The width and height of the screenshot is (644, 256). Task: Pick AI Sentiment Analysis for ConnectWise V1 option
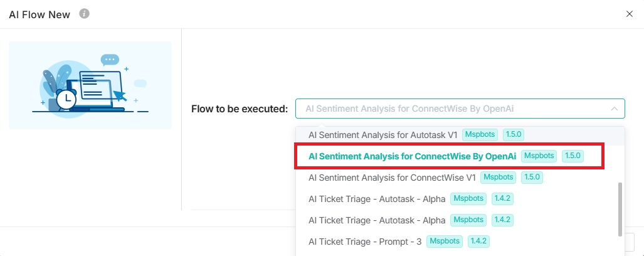[392, 178]
